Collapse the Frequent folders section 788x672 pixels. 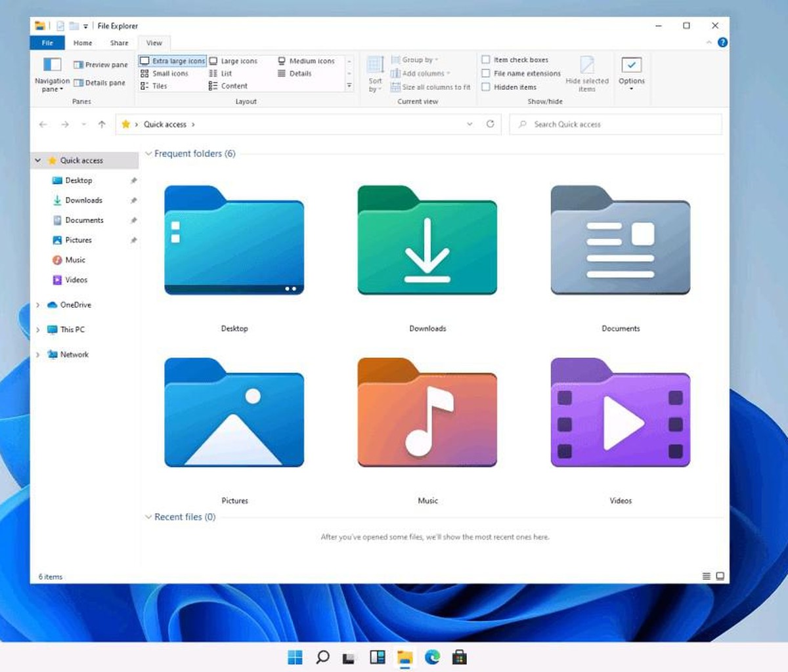(148, 154)
